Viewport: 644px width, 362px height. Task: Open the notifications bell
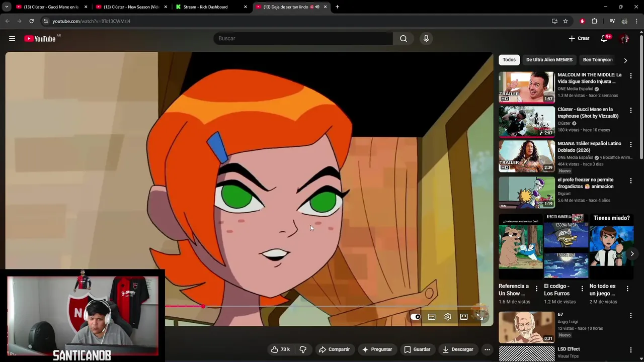click(604, 39)
